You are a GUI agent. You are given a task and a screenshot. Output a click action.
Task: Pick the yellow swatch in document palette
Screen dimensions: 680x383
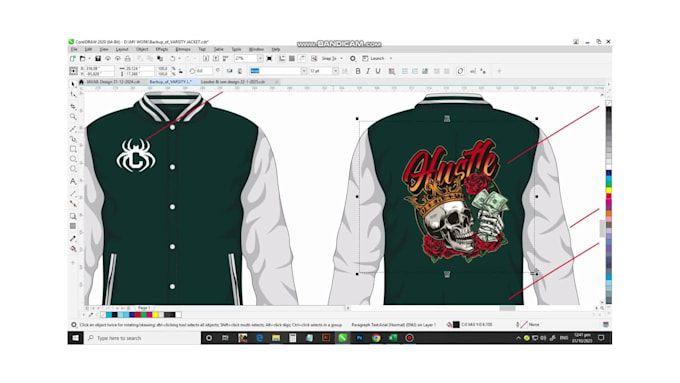155,314
